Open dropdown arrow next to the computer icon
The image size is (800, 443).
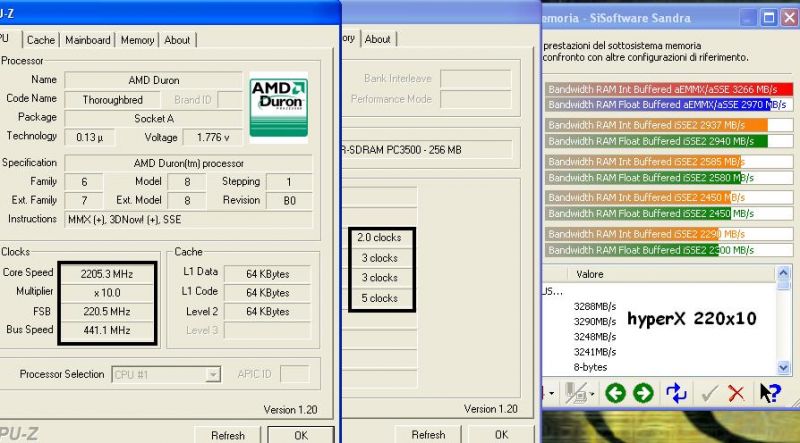click(x=591, y=393)
